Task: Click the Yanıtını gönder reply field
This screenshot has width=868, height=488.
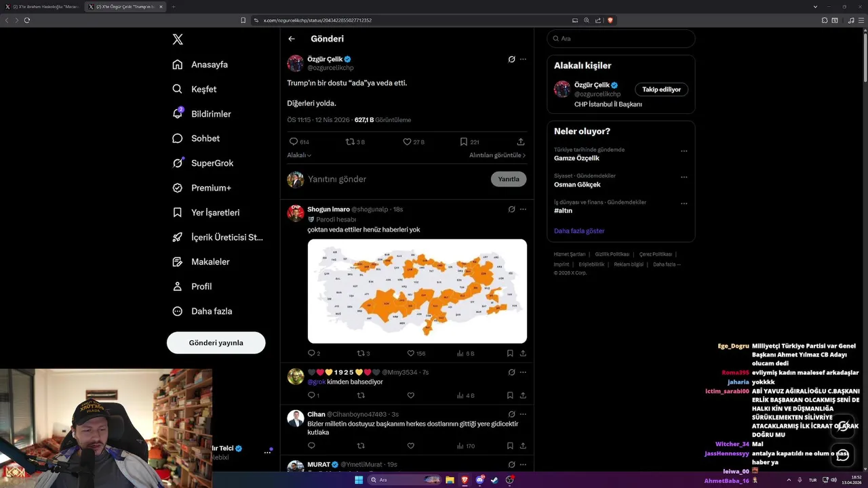Action: tap(397, 179)
